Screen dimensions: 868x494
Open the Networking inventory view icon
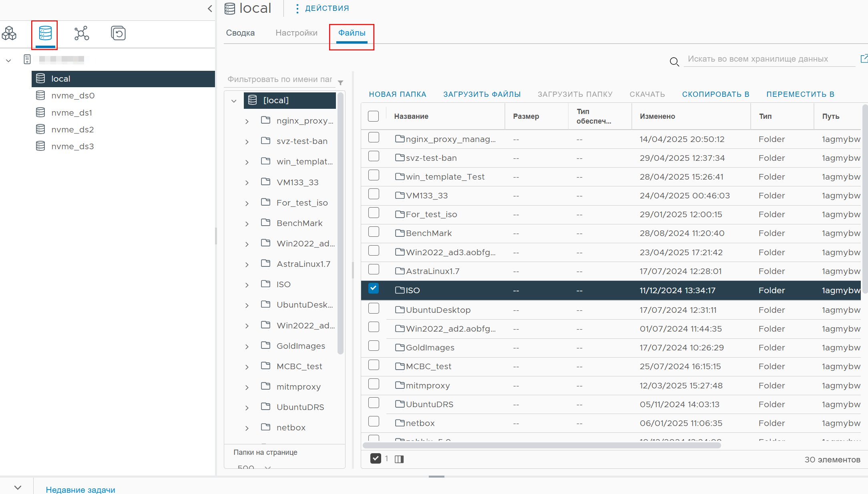point(82,33)
